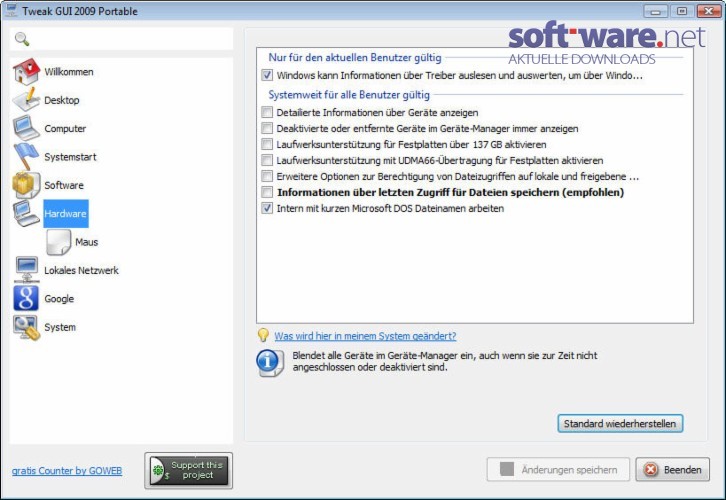Screen dimensions: 726x500
Task: Click the Systemstart flag icon
Action: tap(26, 156)
